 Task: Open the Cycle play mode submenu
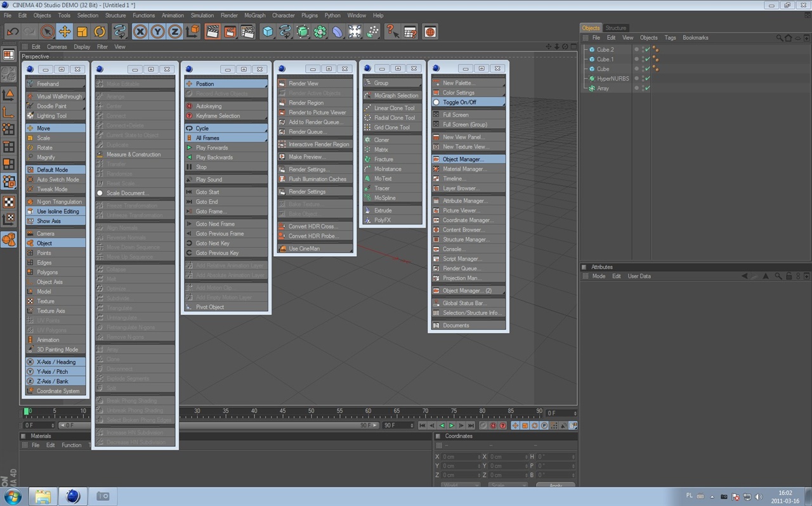click(x=226, y=129)
